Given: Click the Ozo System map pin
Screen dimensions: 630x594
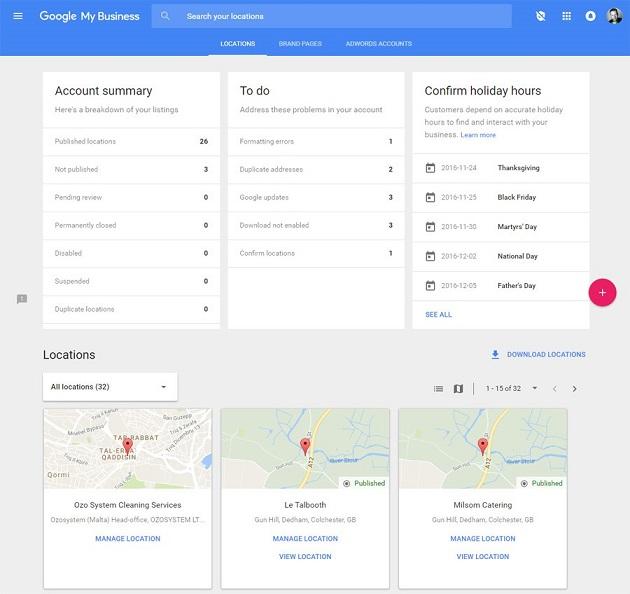Looking at the screenshot, I should [x=128, y=447].
